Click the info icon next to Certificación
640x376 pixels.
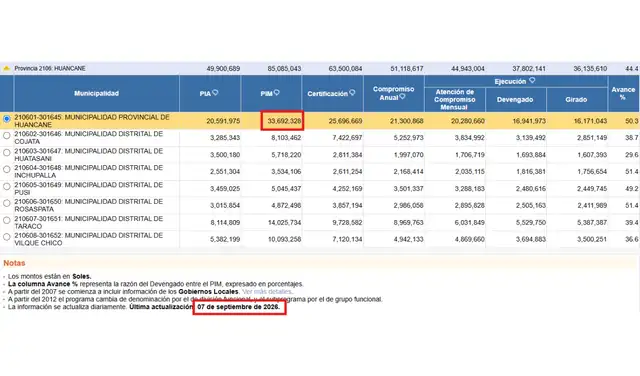click(x=352, y=93)
